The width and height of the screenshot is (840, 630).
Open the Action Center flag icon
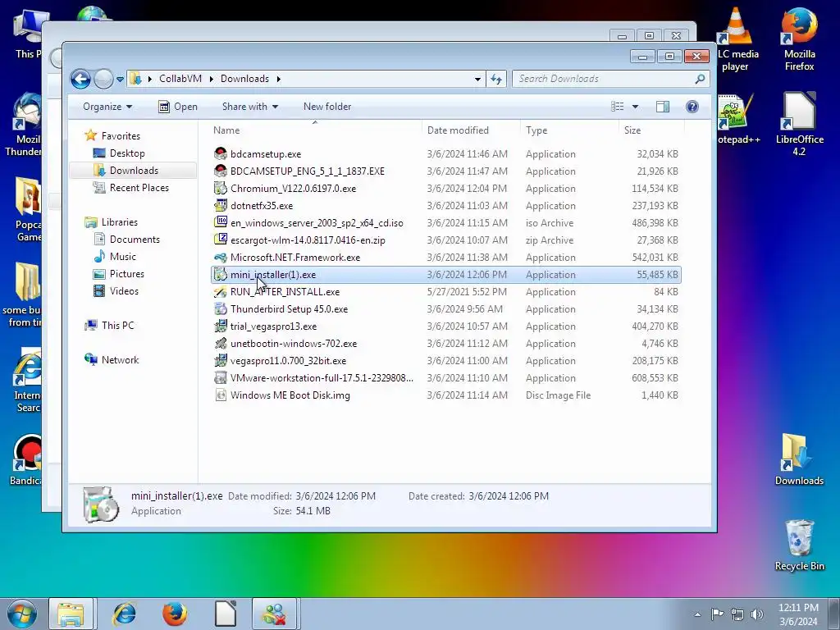[717, 614]
